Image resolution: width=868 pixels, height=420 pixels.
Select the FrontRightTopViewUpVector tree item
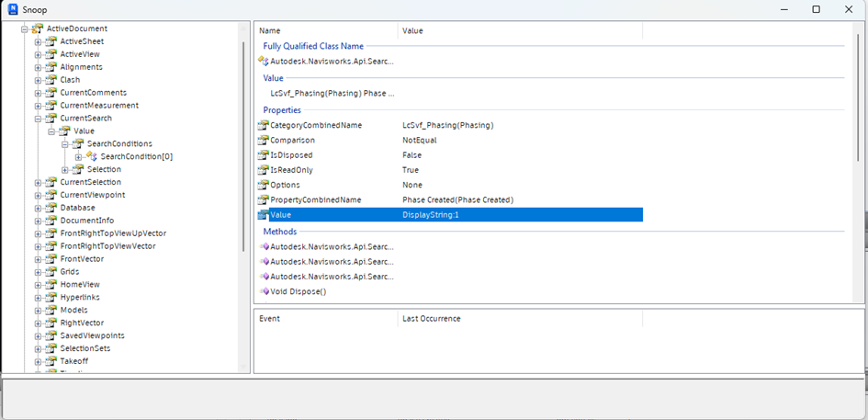(x=113, y=233)
